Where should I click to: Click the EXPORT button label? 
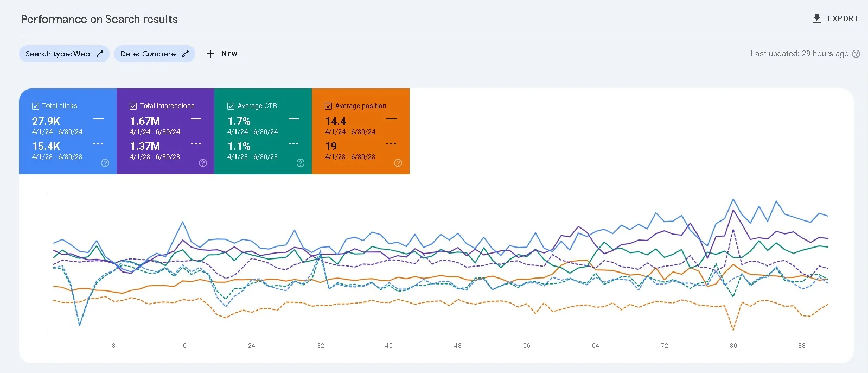click(843, 18)
